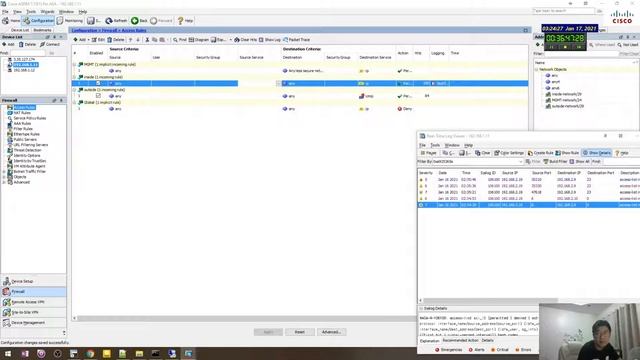
Task: Launch Packet Trace tool
Action: (296, 40)
